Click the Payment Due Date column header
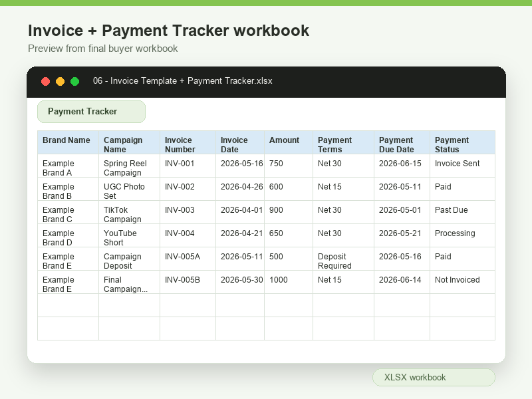 (402, 142)
